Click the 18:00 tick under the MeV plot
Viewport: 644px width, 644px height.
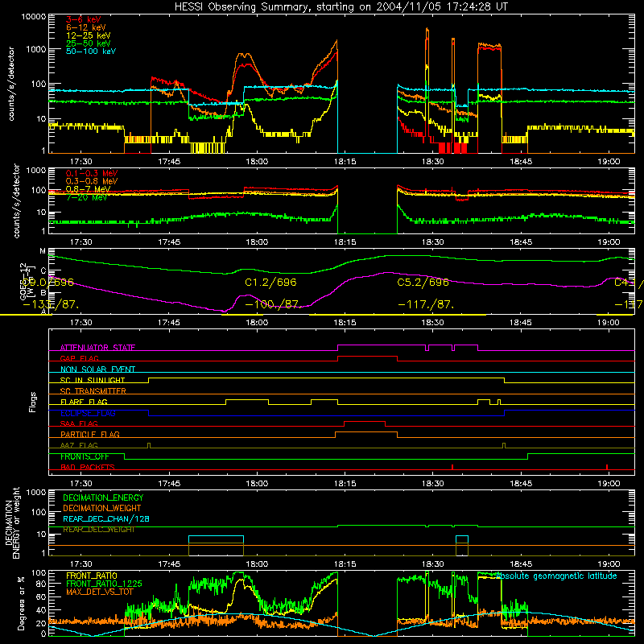pos(257,242)
